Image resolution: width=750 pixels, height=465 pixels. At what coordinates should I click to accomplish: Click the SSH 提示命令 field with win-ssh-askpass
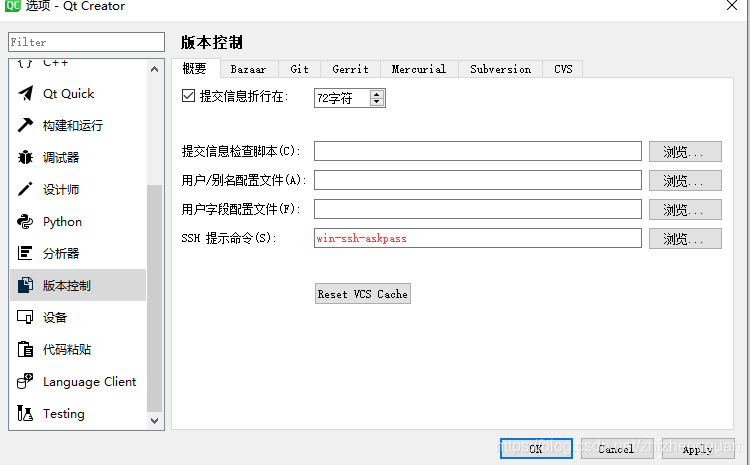click(x=478, y=238)
